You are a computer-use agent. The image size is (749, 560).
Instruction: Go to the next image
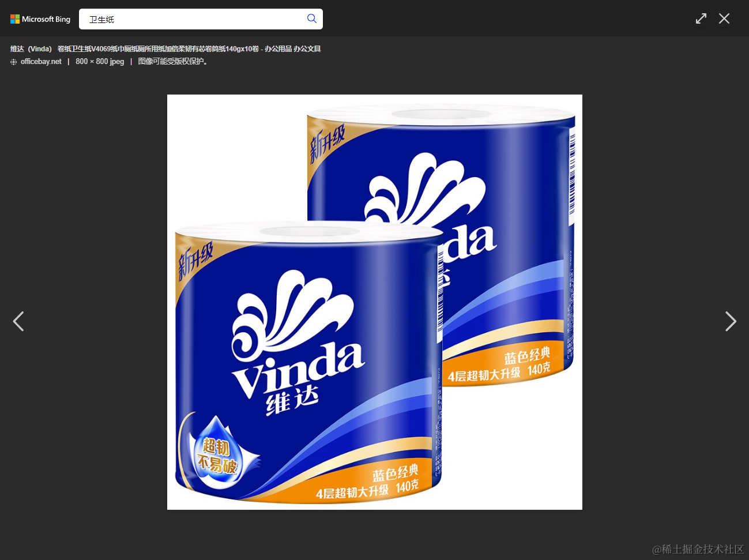coord(731,321)
